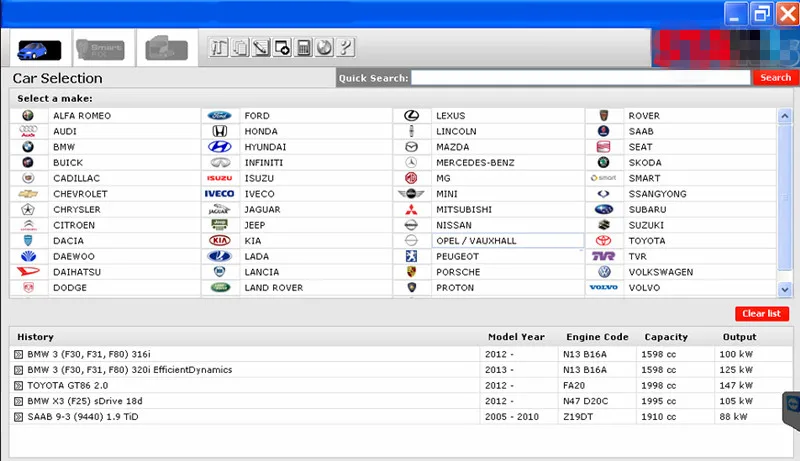Click the copy documents toolbar icon

[x=240, y=48]
